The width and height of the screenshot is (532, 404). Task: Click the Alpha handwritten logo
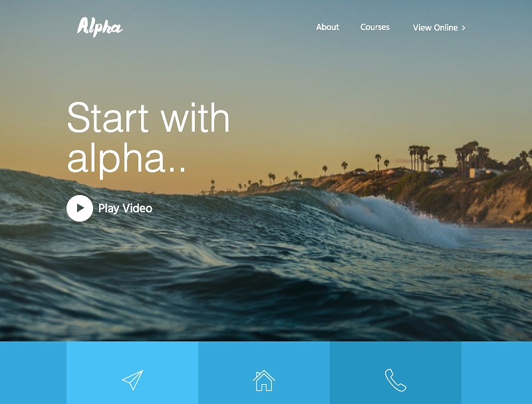point(100,27)
